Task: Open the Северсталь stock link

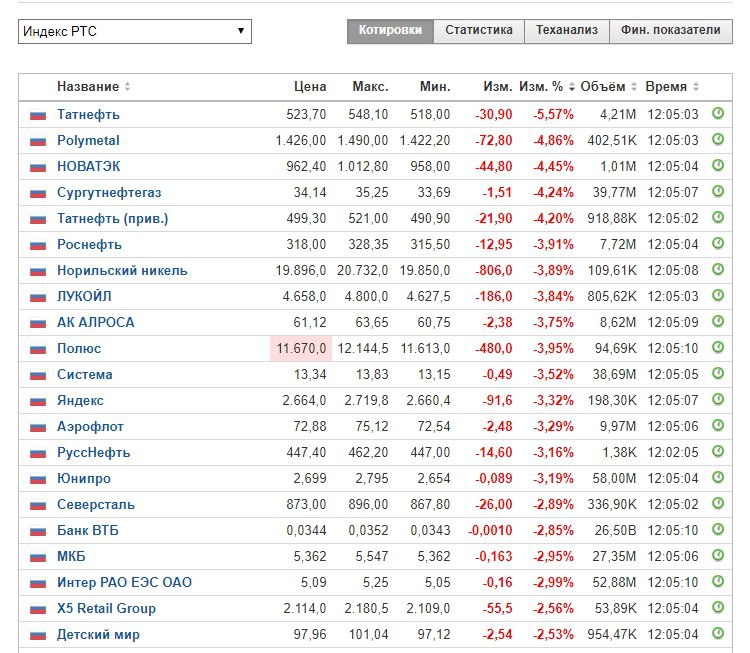Action: pyautogui.click(x=96, y=505)
